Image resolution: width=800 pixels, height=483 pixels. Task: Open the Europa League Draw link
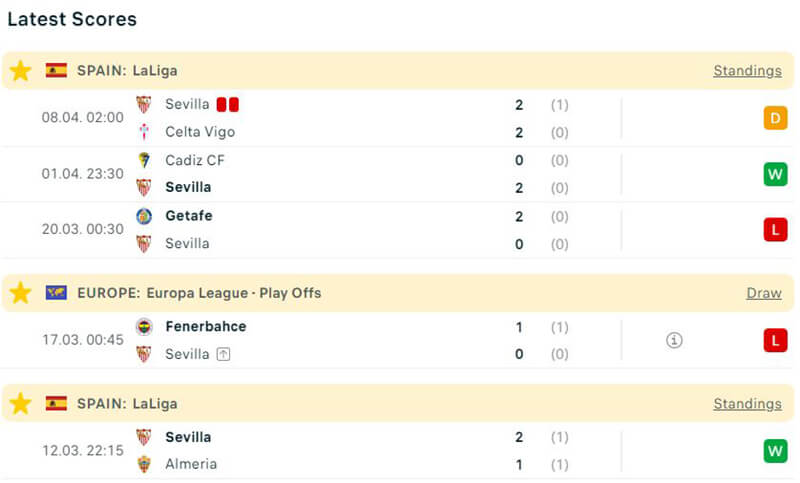(763, 293)
